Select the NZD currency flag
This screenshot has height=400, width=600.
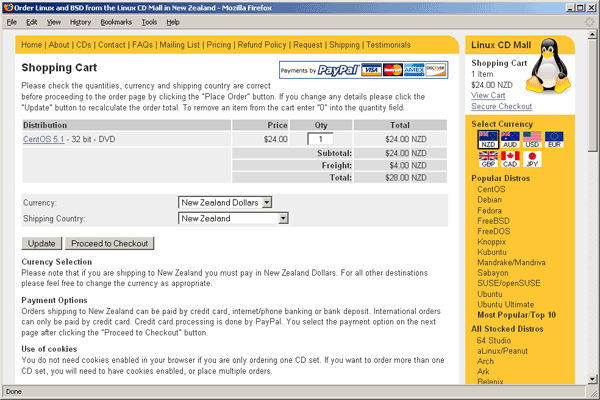tap(488, 140)
